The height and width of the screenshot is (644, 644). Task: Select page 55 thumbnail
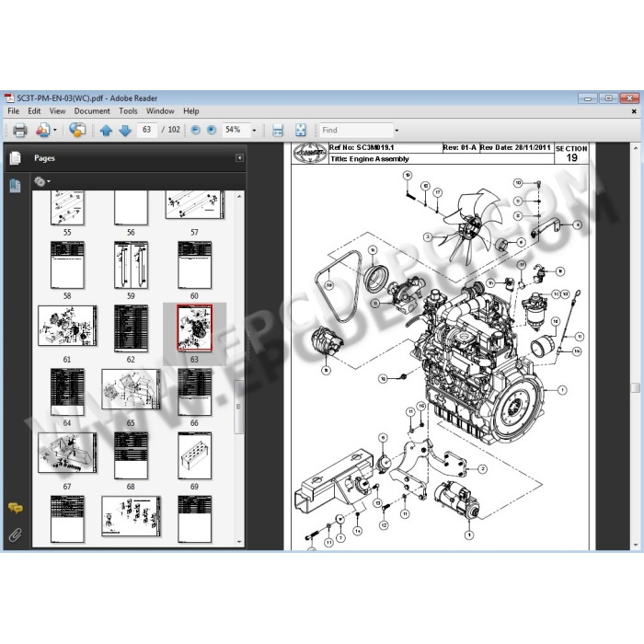(x=67, y=207)
